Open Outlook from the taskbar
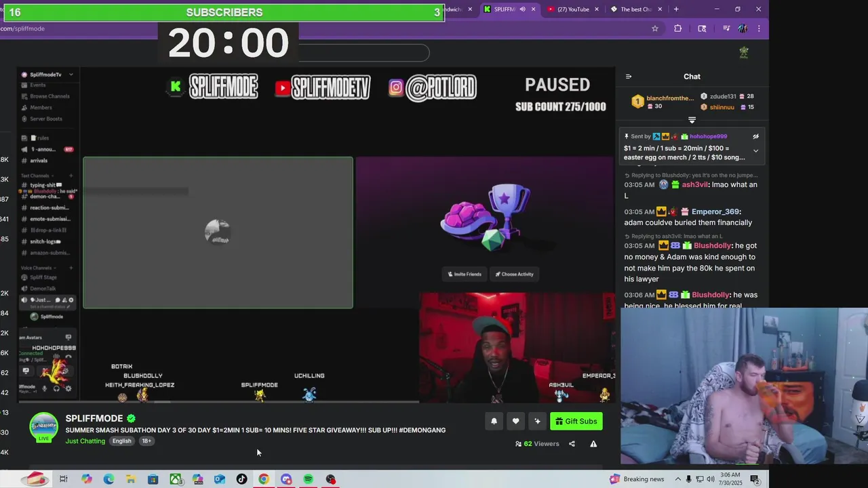The height and width of the screenshot is (488, 868). (220, 479)
